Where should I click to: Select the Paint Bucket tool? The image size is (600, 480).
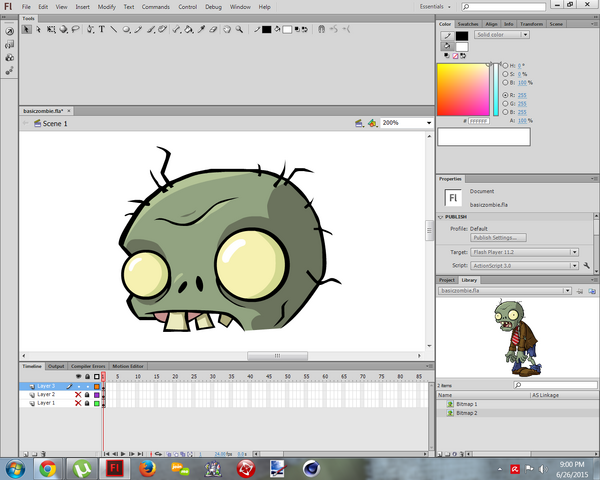tap(189, 29)
